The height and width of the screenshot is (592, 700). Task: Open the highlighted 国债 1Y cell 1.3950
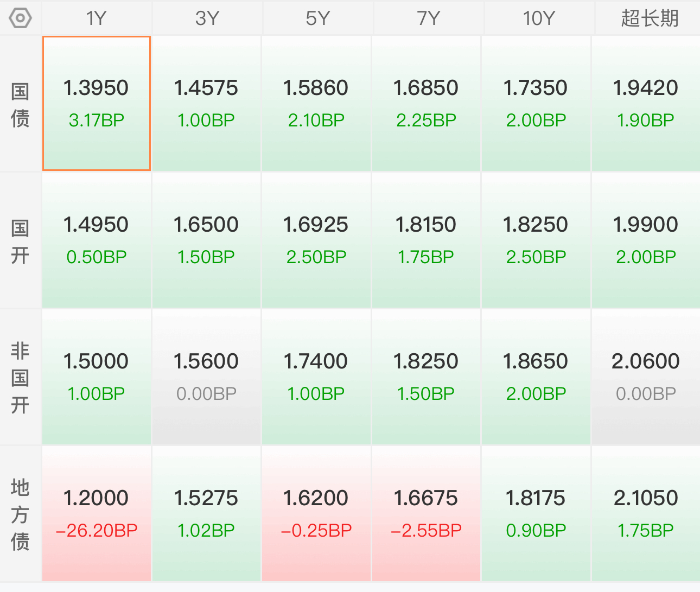click(97, 103)
